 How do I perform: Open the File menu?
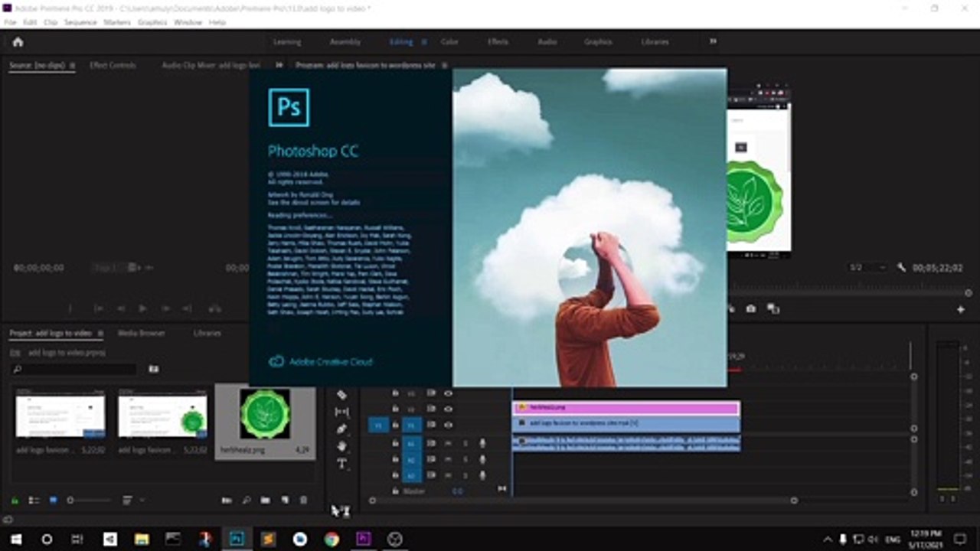click(11, 22)
